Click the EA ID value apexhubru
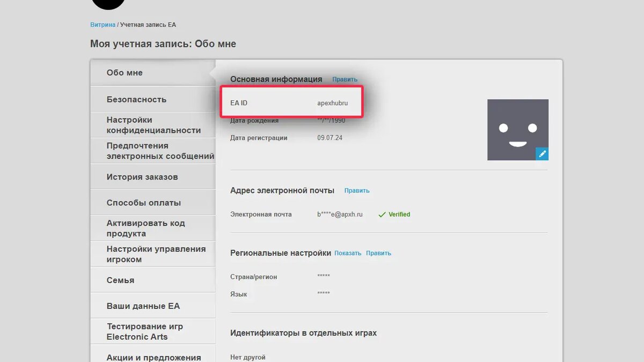 pyautogui.click(x=332, y=103)
